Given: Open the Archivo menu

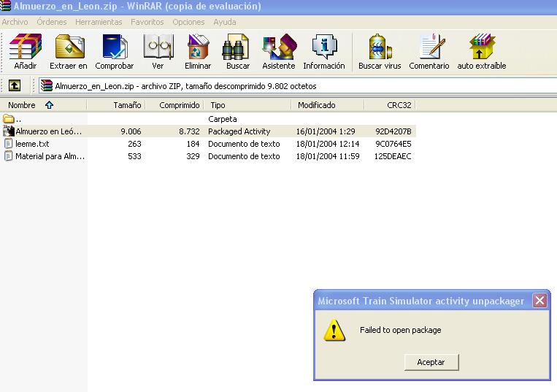Looking at the screenshot, I should click(x=15, y=22).
